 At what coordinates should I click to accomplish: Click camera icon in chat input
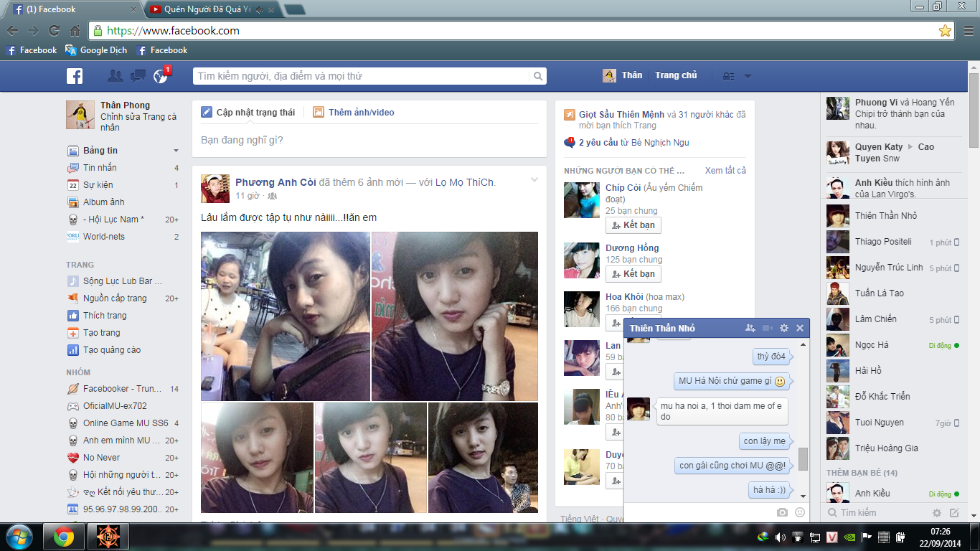782,512
